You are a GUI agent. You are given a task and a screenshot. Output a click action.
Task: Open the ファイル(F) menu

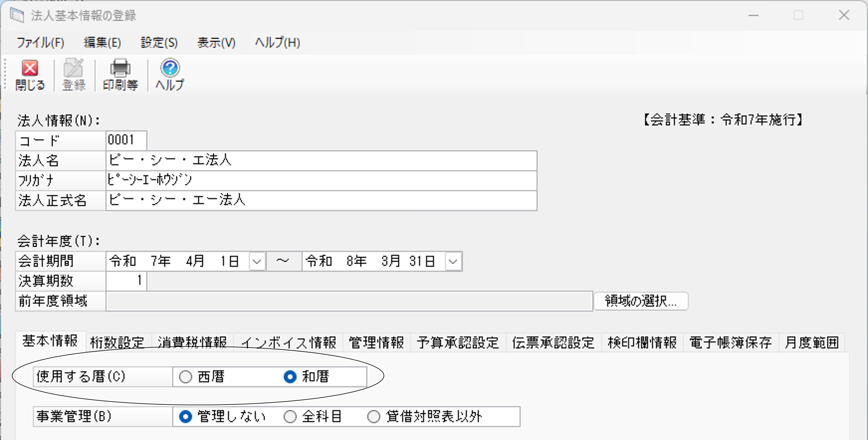pos(41,43)
